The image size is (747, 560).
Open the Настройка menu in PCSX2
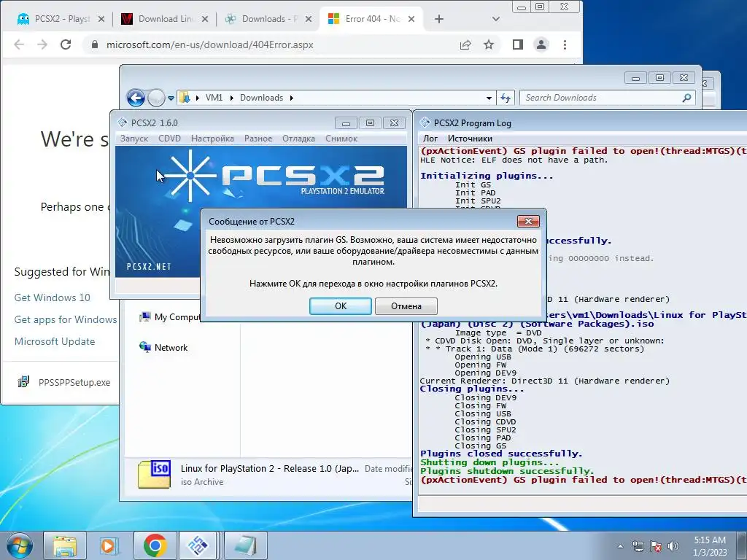pyautogui.click(x=212, y=139)
